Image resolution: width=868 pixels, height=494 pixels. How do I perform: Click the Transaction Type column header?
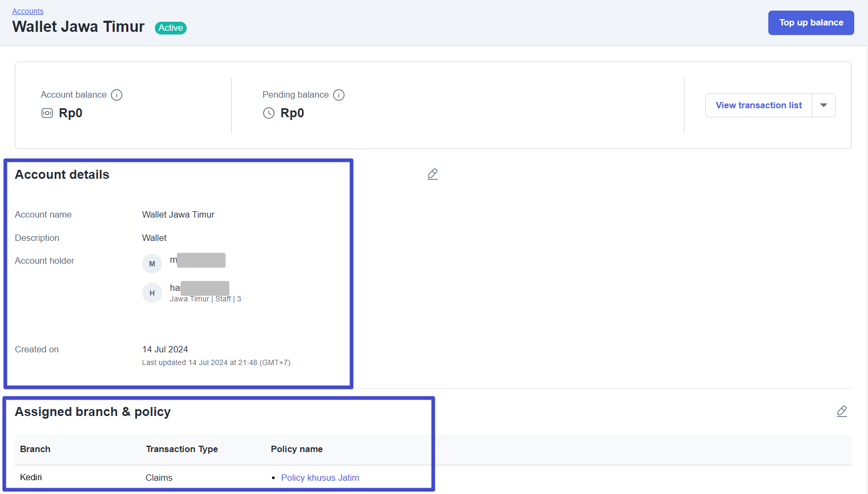[182, 449]
